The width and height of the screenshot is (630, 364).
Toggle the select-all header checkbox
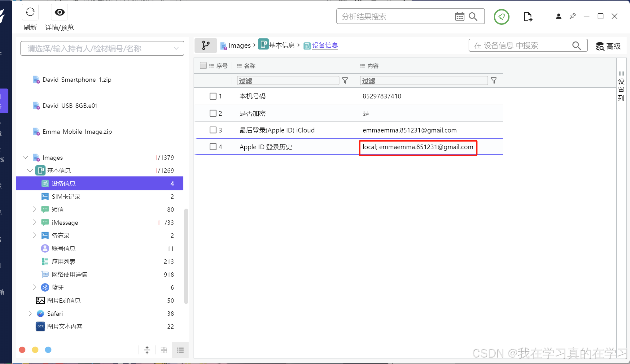pos(203,66)
